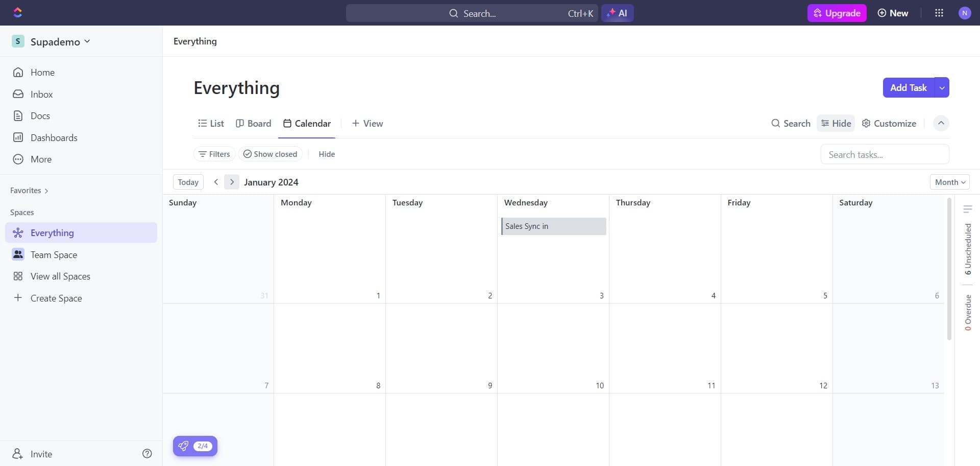Open the AI assistant button

[x=617, y=13]
